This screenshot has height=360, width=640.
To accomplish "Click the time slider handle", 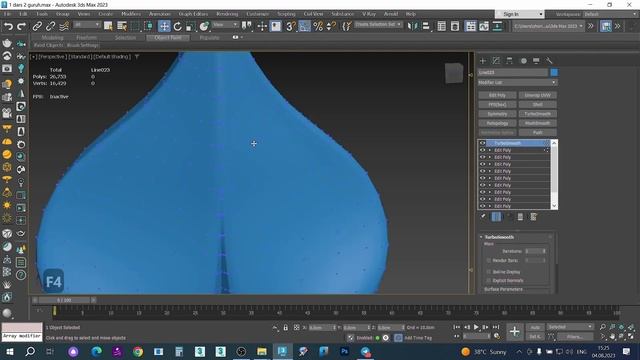I will coord(64,300).
